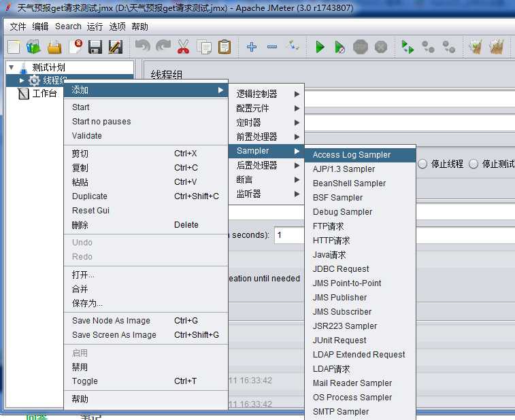Expand the 逻辑控制器 submenu

coord(267,94)
